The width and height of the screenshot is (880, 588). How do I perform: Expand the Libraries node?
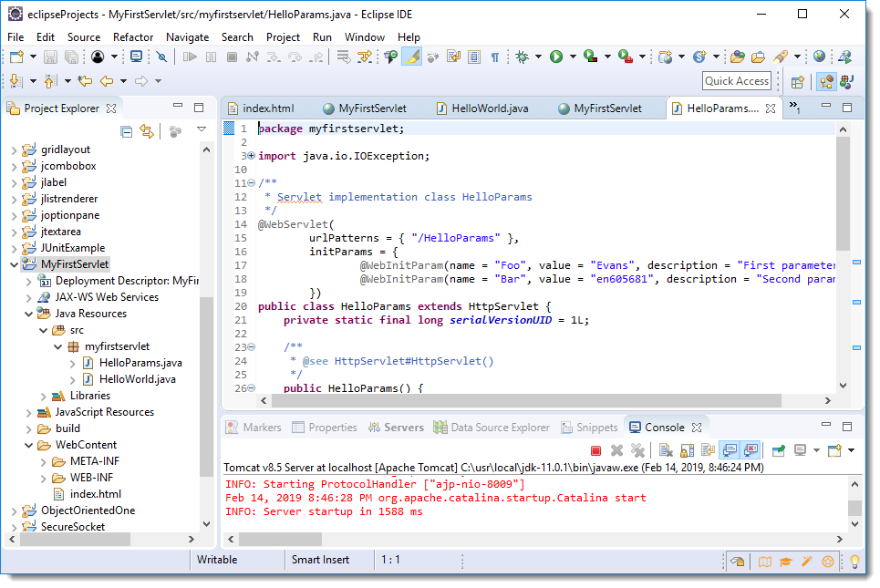[x=43, y=397]
